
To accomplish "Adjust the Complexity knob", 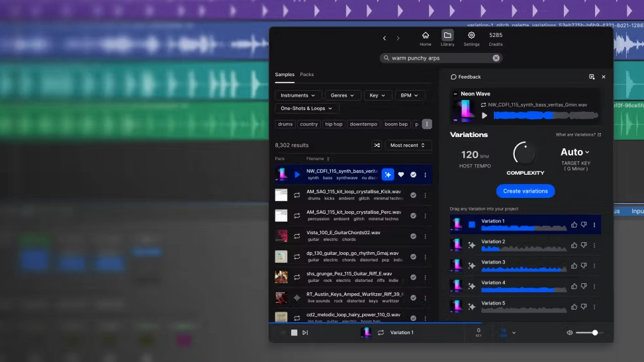I will [525, 154].
